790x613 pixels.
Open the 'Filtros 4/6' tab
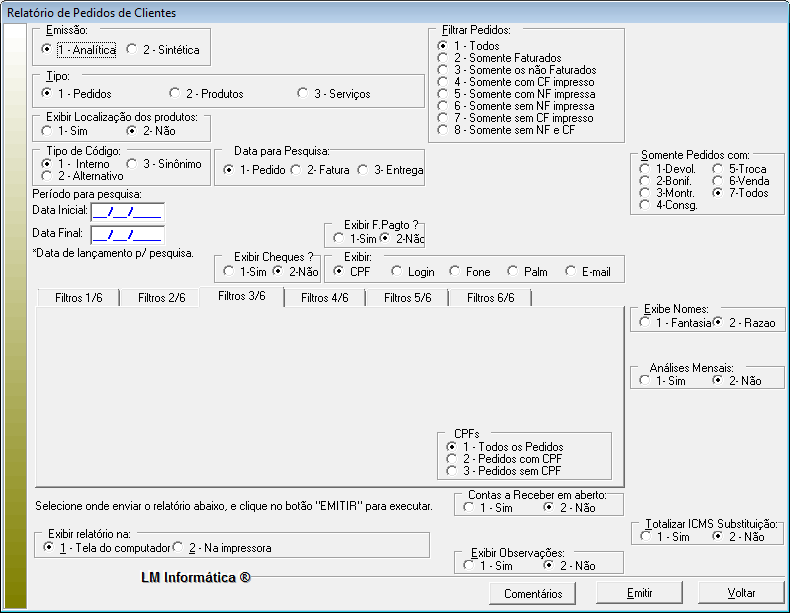coord(324,298)
